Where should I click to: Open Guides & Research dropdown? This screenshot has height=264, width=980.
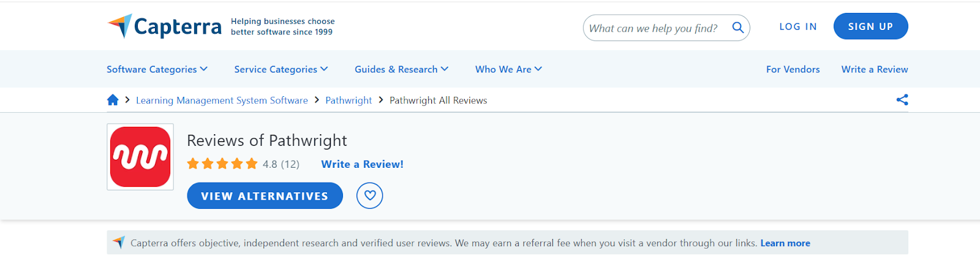click(x=402, y=69)
